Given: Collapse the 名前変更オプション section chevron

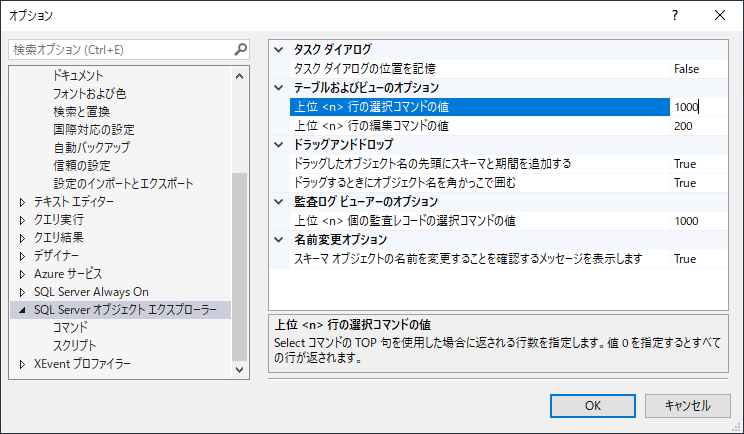Looking at the screenshot, I should (x=279, y=240).
